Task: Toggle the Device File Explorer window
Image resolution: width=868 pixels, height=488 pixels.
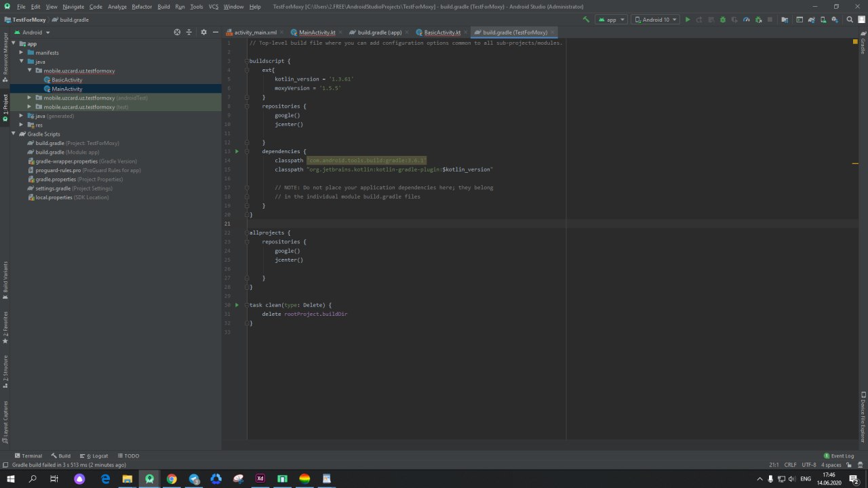Action: [x=863, y=417]
